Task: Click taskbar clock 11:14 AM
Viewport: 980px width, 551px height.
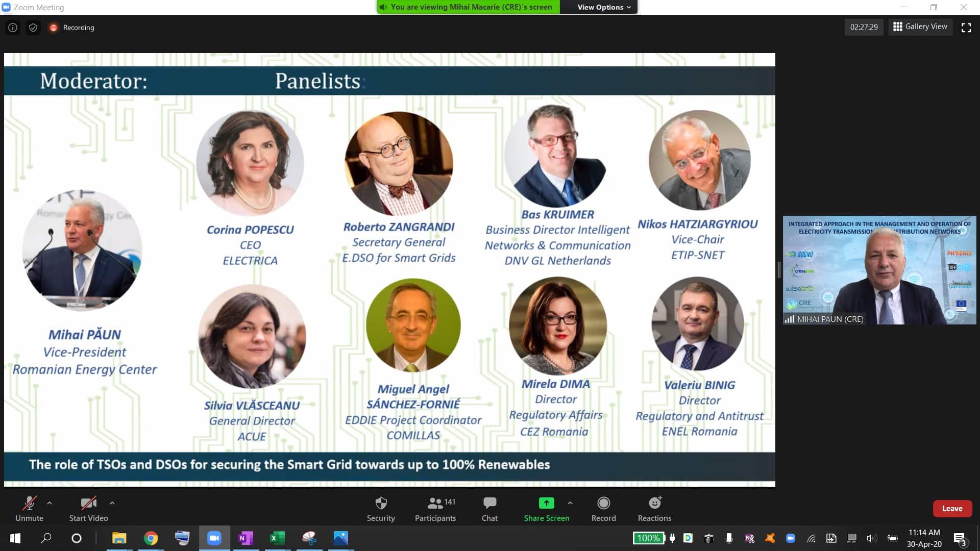Action: pyautogui.click(x=924, y=533)
